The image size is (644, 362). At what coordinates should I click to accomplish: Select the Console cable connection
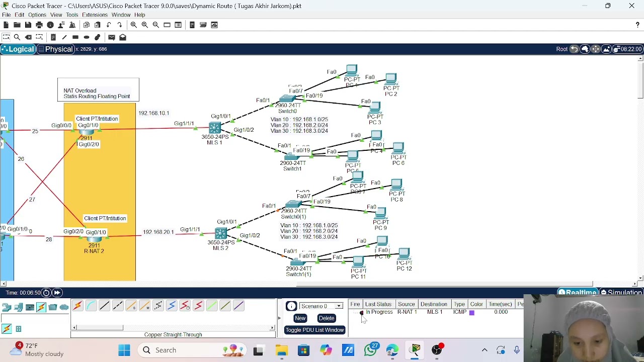91,306
